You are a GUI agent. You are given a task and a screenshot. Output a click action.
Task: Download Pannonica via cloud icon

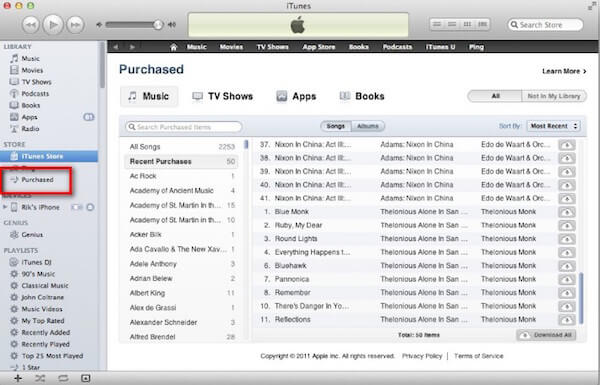567,280
